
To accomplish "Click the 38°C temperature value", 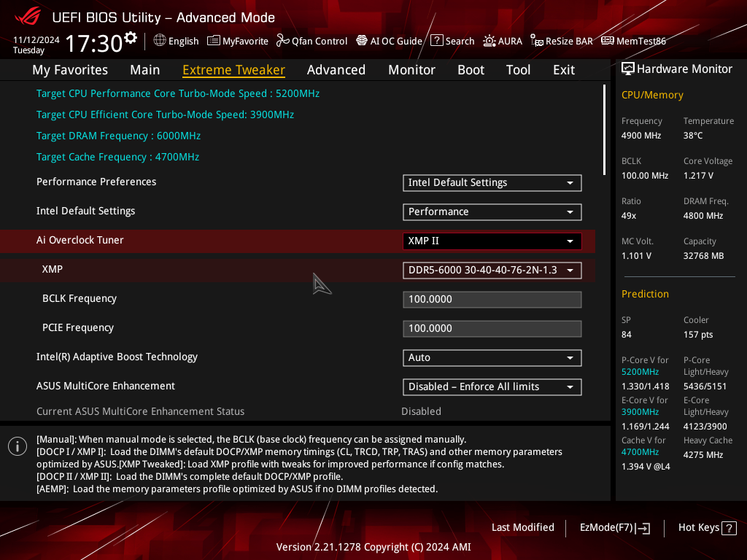I will click(x=693, y=136).
